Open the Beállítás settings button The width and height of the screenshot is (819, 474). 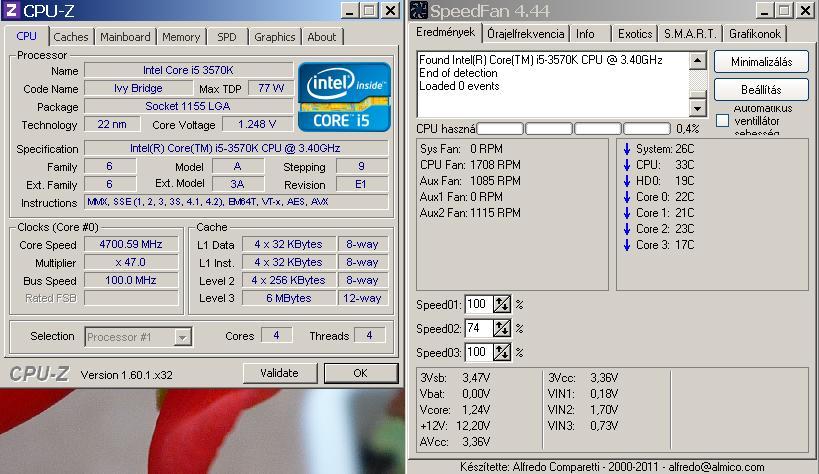click(761, 89)
